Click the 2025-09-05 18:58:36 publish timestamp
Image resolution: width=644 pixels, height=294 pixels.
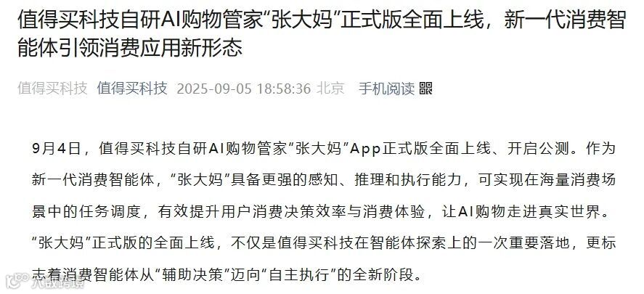(x=243, y=89)
